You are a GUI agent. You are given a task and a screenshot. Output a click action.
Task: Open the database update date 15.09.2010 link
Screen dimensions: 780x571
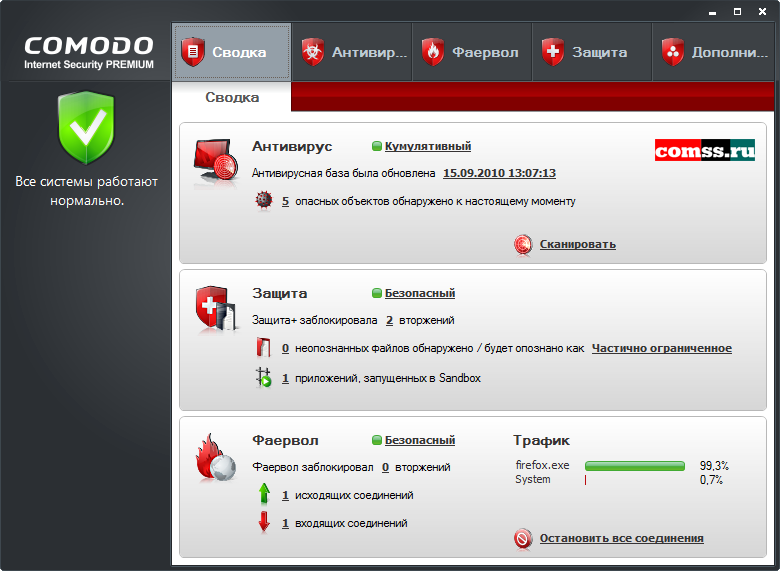click(499, 173)
